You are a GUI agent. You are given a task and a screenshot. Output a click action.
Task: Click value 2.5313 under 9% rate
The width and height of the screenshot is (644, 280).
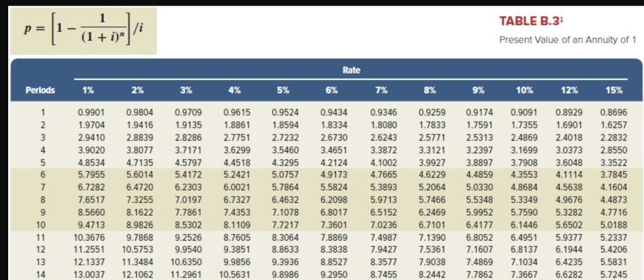point(480,137)
